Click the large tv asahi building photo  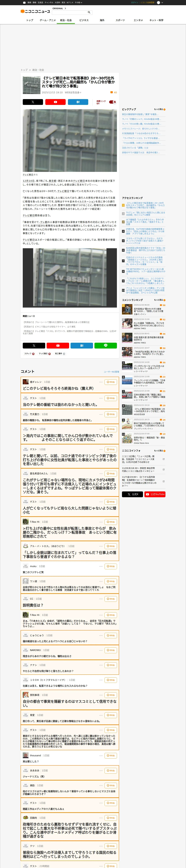(70, 140)
